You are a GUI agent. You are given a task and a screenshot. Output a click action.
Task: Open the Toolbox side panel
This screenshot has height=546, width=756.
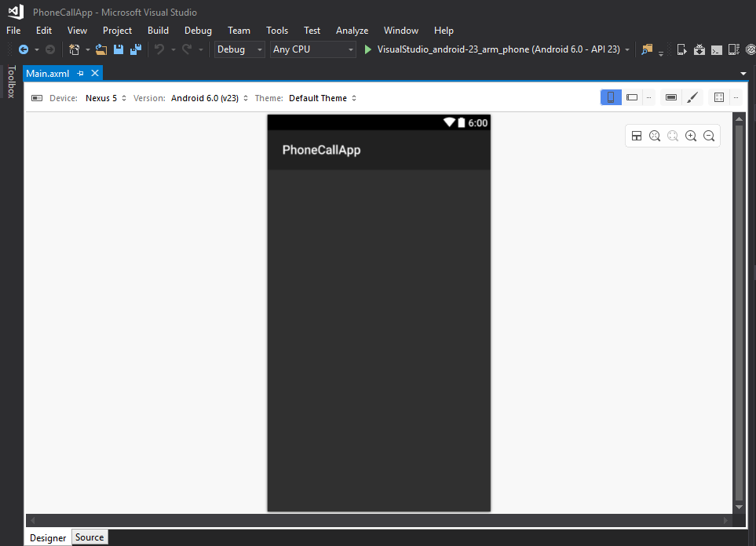pos(12,82)
